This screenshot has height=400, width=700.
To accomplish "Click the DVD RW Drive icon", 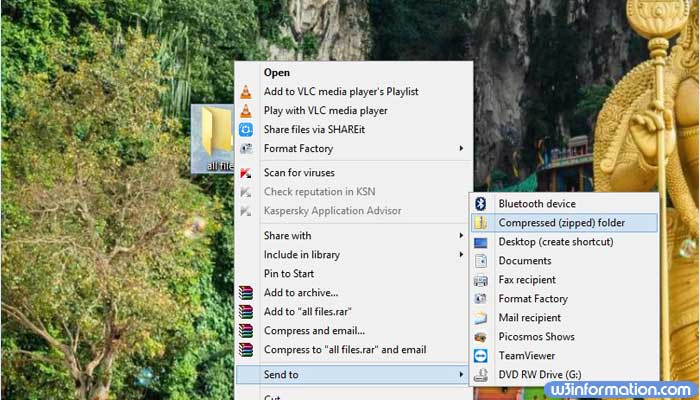I will coord(480,375).
